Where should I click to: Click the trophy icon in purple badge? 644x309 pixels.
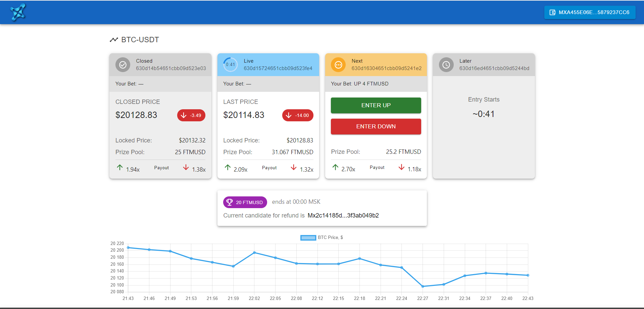[230, 202]
